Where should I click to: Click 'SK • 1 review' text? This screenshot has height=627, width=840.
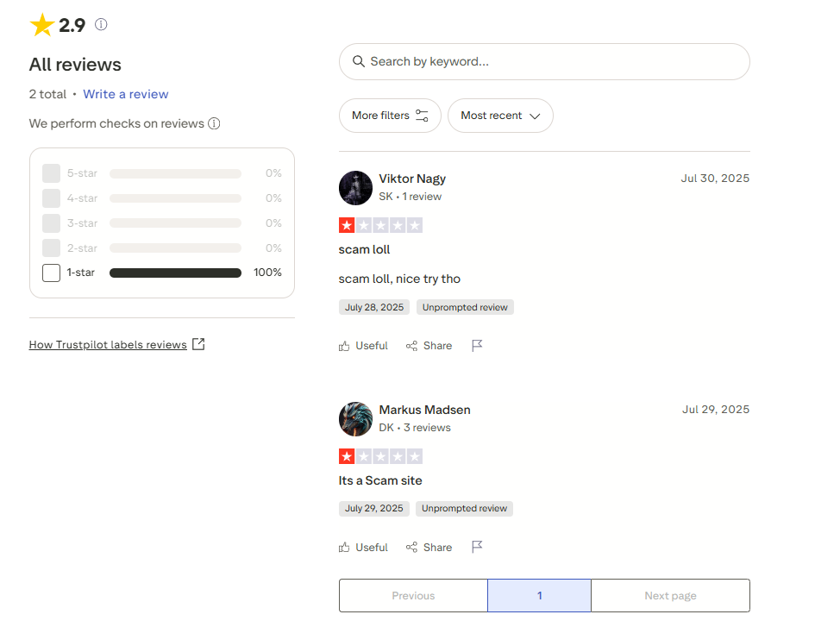pos(411,197)
